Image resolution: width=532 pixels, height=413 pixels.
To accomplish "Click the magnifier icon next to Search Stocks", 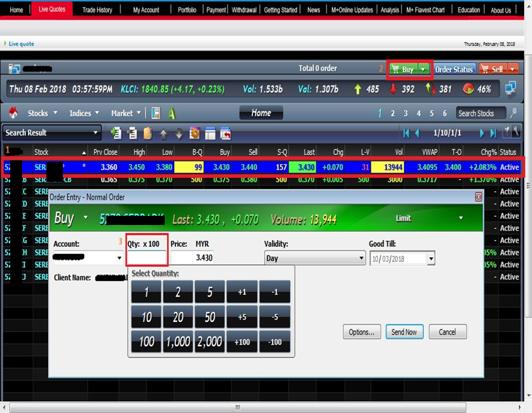I will [x=513, y=113].
